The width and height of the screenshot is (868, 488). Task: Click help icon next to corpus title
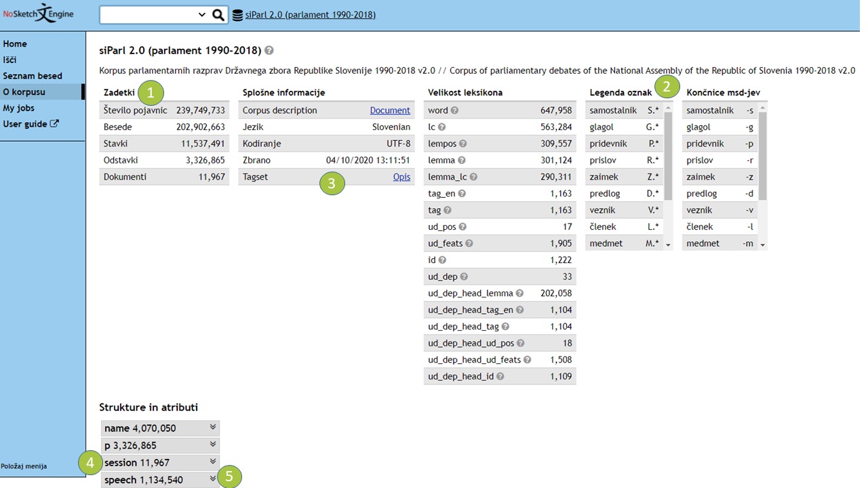(x=269, y=51)
